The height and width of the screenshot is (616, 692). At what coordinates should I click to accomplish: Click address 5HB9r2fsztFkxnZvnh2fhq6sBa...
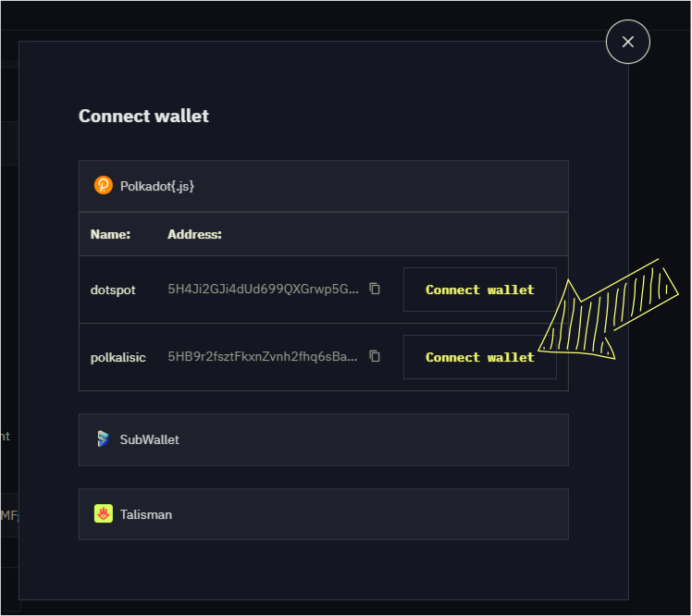[263, 356]
